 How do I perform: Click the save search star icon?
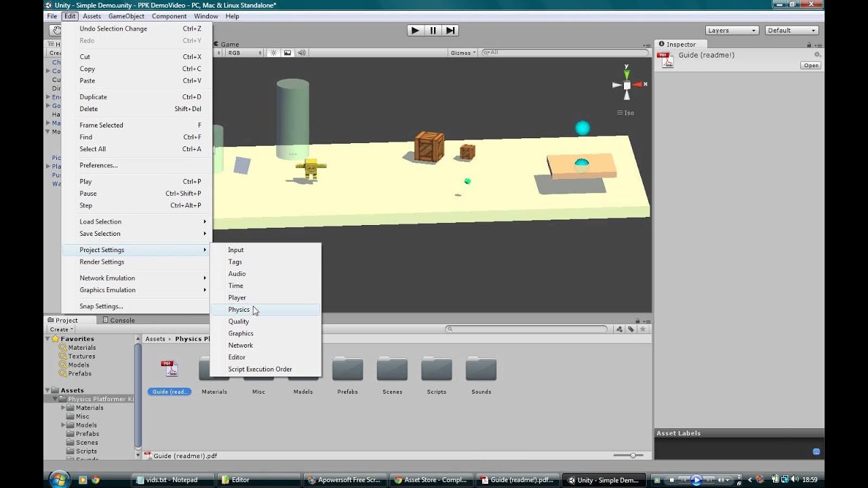pos(643,329)
